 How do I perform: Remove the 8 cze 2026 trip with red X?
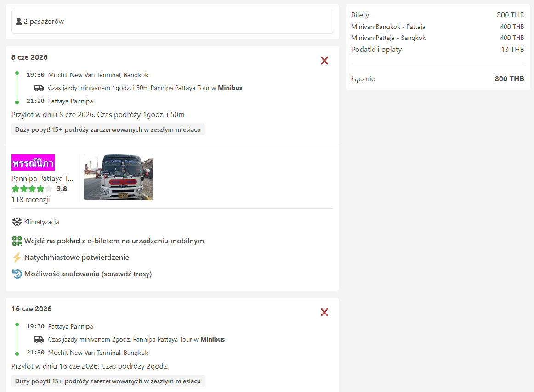pyautogui.click(x=324, y=61)
